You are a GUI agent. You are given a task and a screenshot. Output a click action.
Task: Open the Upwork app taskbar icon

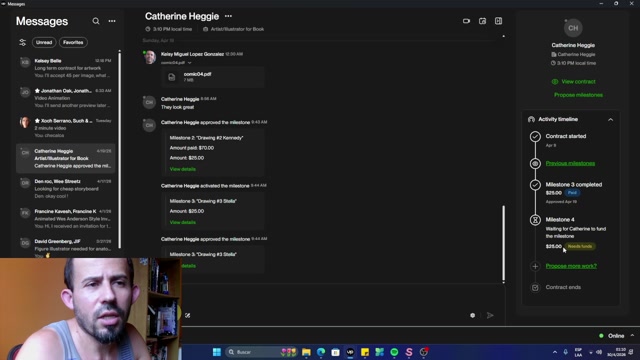(x=350, y=352)
